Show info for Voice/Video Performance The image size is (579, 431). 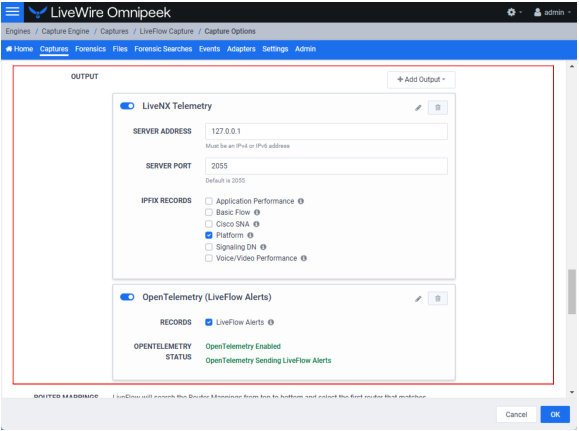(304, 258)
